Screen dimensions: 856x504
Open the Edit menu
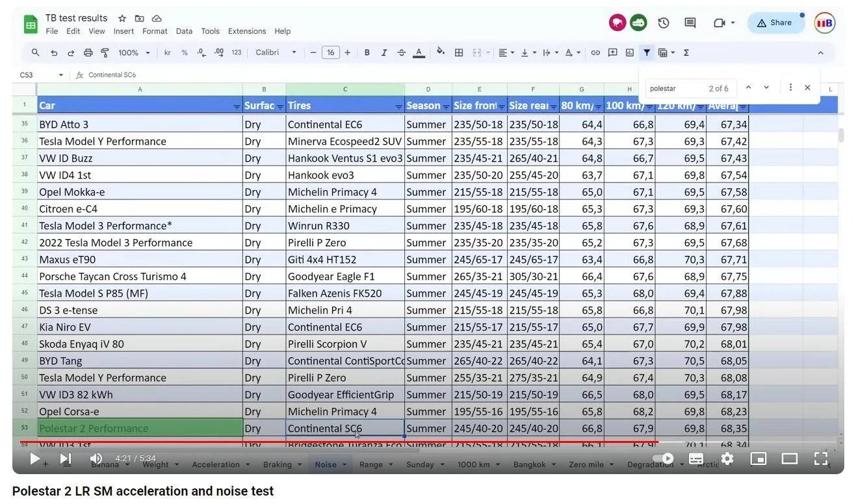73,31
